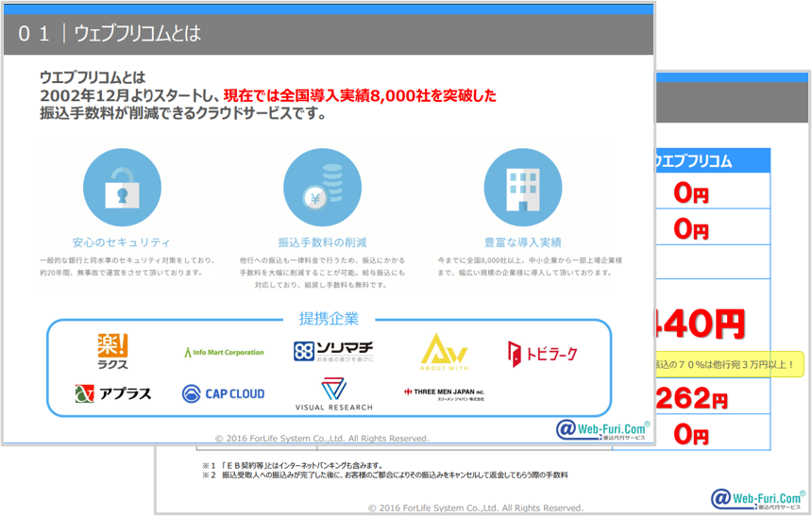Click the back slide copyright line
Screen dimensions: 812x516
click(x=475, y=508)
